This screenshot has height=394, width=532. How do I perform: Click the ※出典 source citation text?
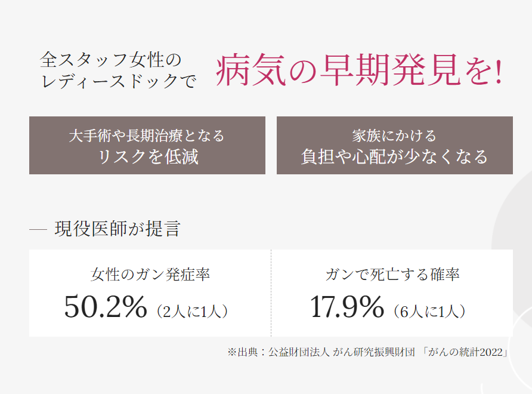coord(368,352)
